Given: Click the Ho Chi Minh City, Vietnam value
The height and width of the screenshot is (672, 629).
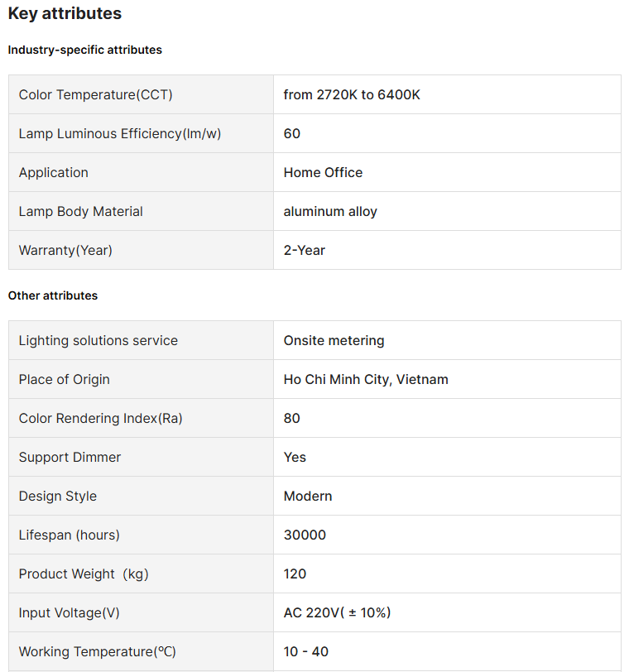Looking at the screenshot, I should coord(366,379).
